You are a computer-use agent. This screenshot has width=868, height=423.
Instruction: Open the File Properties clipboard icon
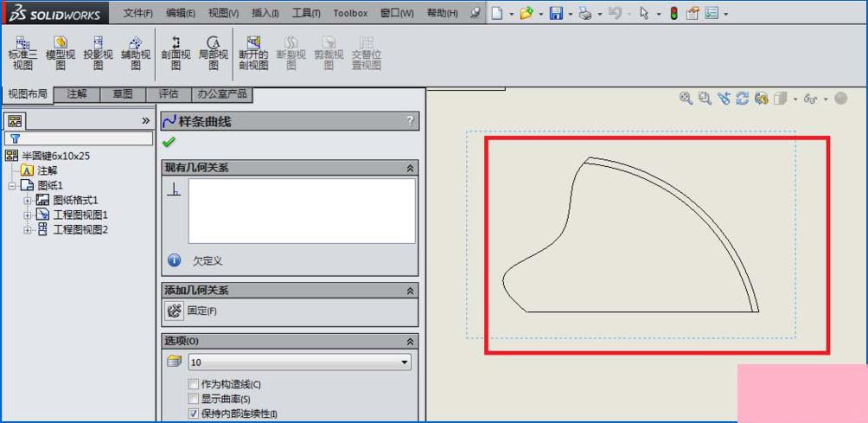[x=692, y=14]
